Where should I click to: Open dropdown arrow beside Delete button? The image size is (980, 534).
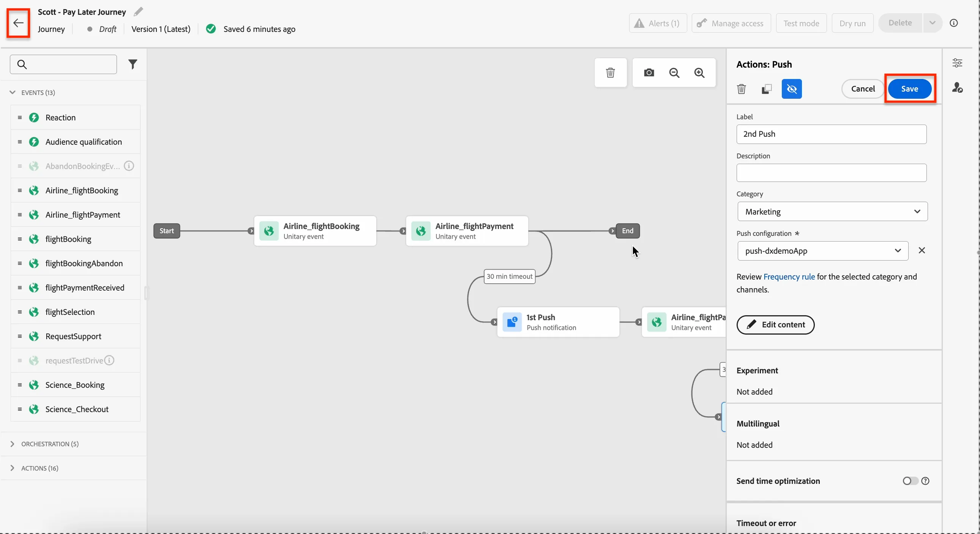coord(932,23)
